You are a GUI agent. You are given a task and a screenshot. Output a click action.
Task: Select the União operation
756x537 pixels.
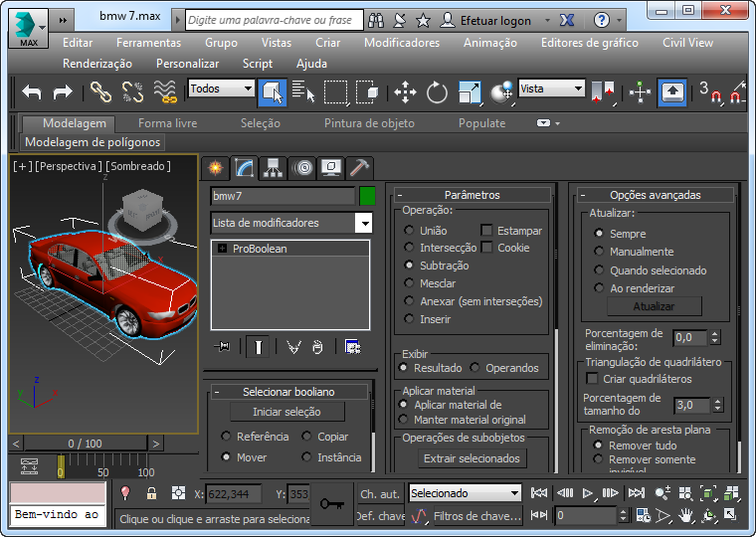[410, 231]
